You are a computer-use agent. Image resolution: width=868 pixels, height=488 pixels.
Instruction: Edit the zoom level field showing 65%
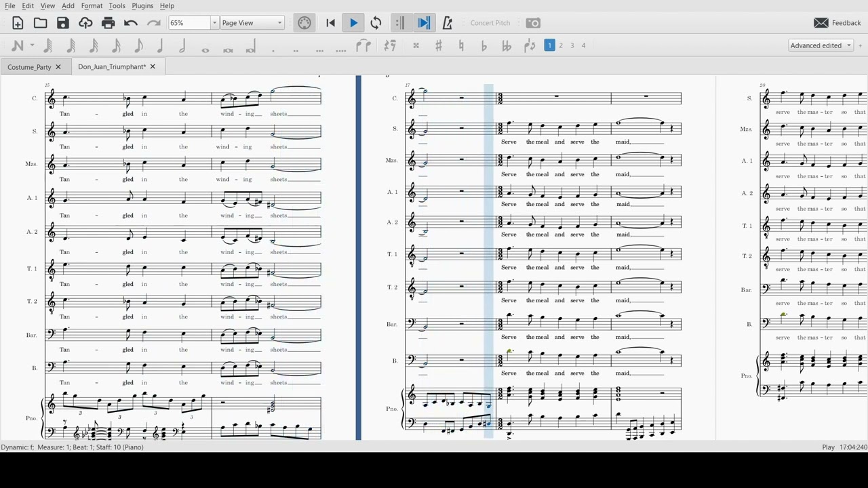[x=190, y=23]
